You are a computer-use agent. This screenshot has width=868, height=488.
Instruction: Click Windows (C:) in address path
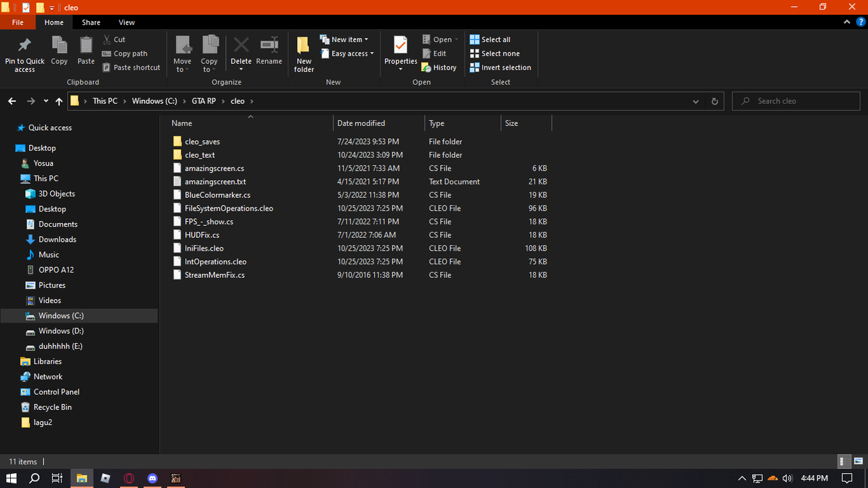(x=155, y=101)
